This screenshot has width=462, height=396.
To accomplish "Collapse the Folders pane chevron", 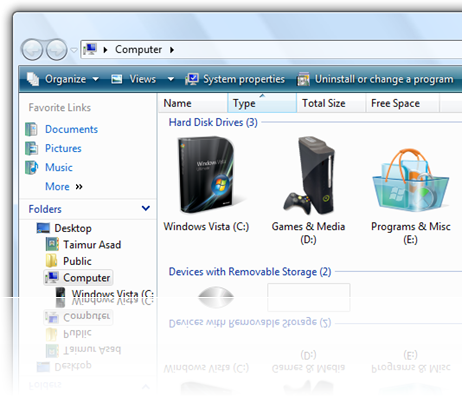I will click(x=146, y=209).
